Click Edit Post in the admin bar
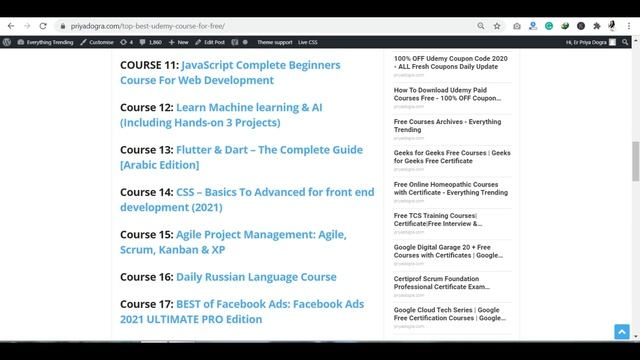 pos(210,42)
